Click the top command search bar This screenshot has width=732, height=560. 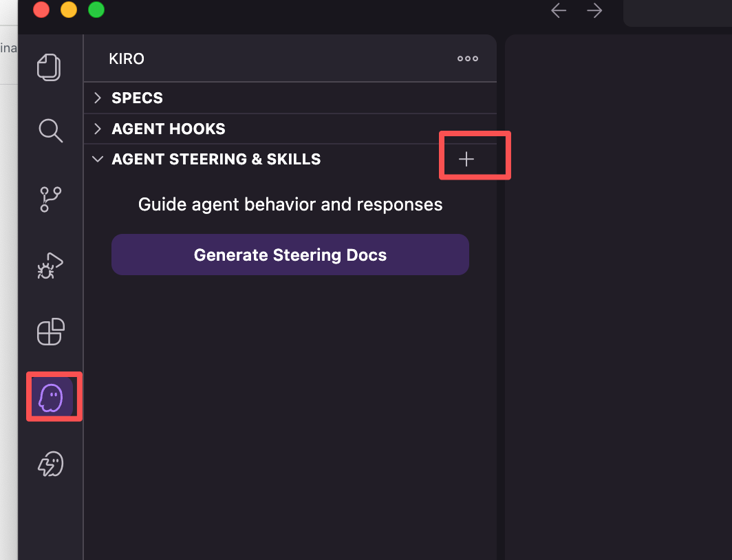click(x=678, y=12)
